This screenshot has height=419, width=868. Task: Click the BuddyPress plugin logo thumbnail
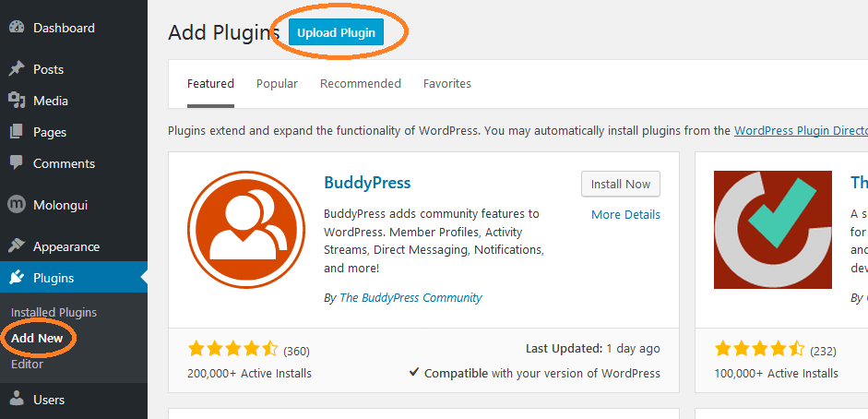pos(245,230)
